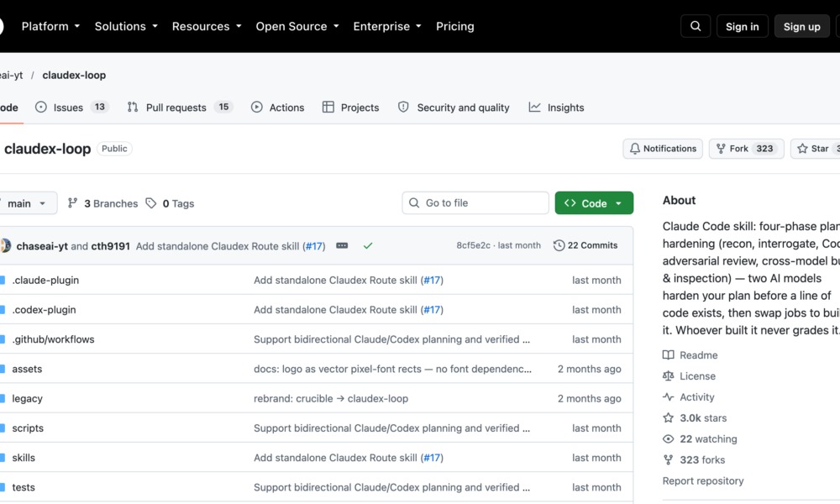This screenshot has height=504, width=840.
Task: Open the .github/workflows folder
Action: [53, 339]
